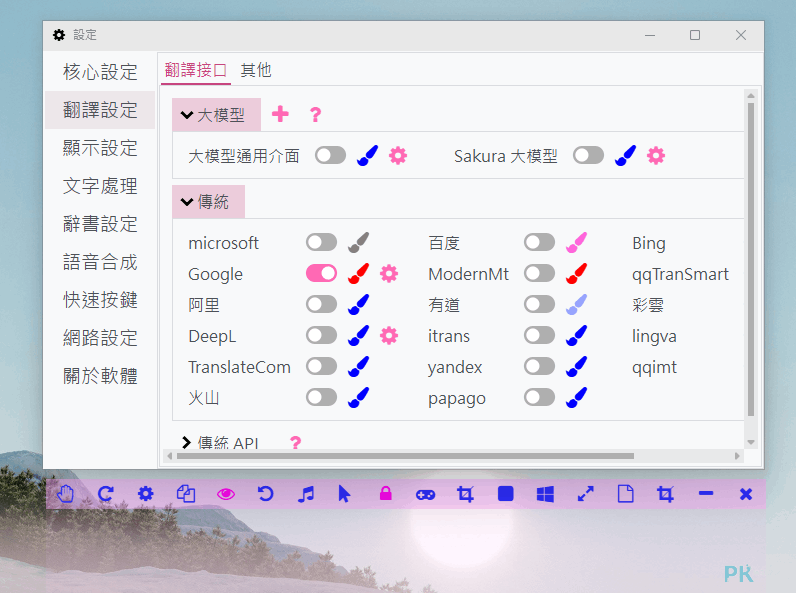Click the question mark beside 傳統 API

click(295, 443)
